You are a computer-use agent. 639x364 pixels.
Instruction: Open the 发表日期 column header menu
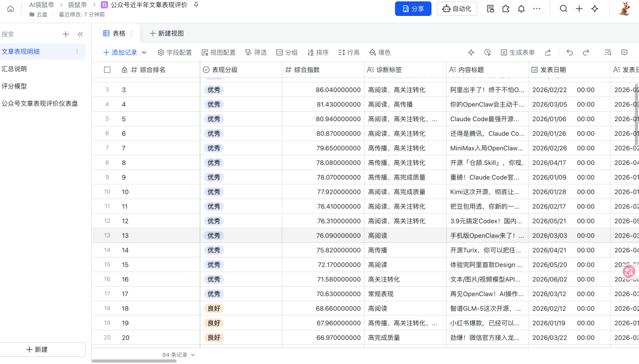(569, 70)
